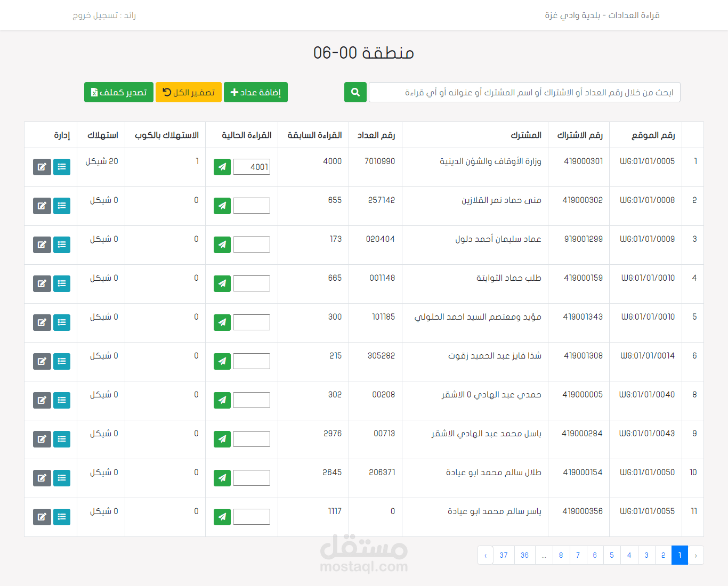728x586 pixels.
Task: Submit the reading for subscription 419001308
Action: click(222, 361)
